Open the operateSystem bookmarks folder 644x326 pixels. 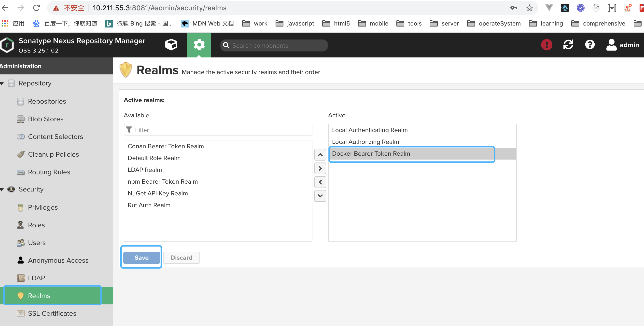[494, 24]
